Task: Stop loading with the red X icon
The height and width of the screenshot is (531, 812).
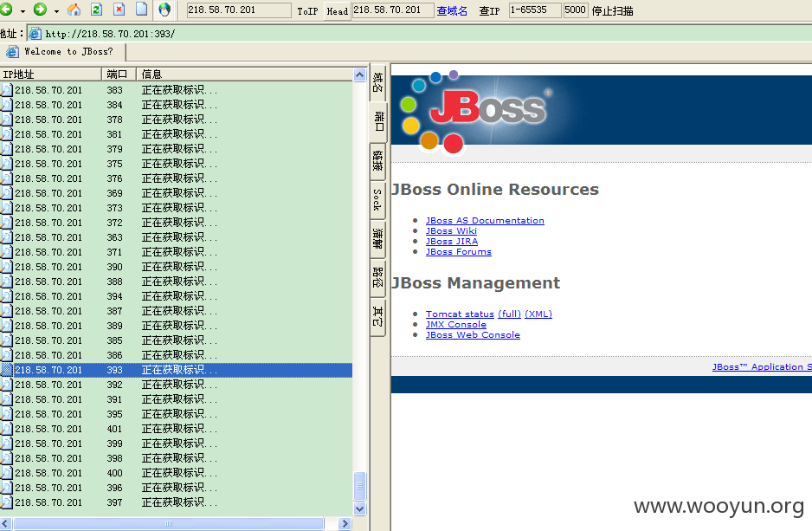Action: click(x=119, y=10)
